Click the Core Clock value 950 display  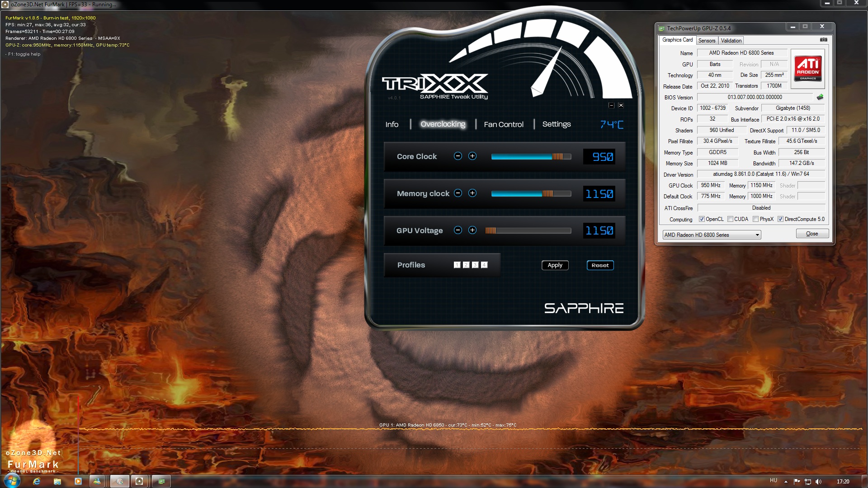point(599,156)
